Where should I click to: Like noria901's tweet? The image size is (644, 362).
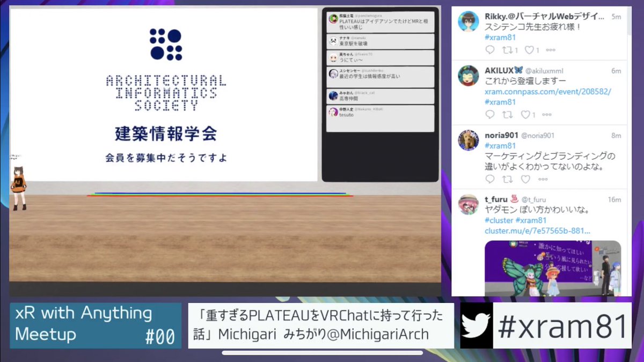pos(525,179)
